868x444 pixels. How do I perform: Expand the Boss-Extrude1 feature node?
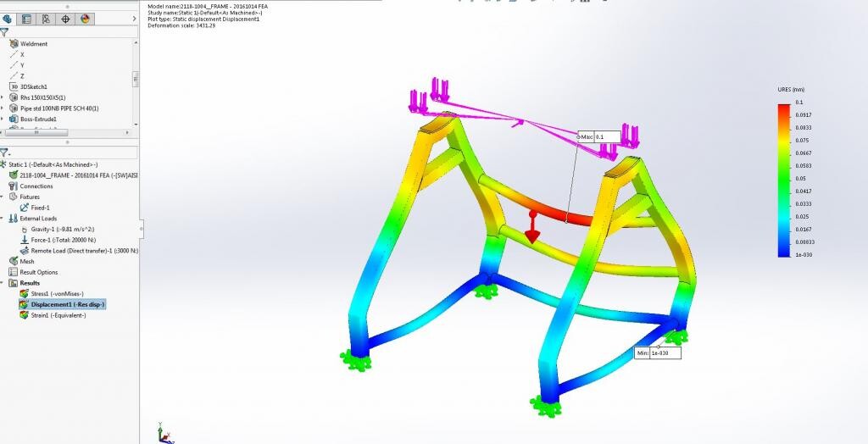tap(3, 119)
